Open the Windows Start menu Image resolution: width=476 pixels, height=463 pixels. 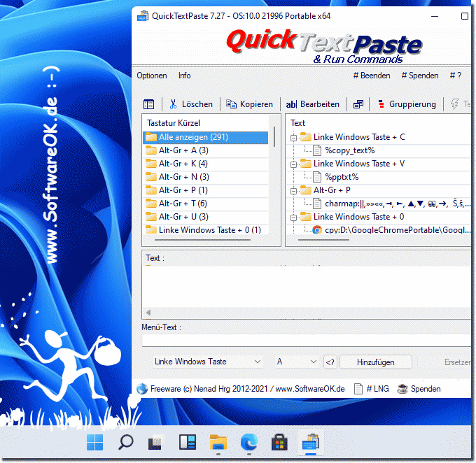click(94, 443)
